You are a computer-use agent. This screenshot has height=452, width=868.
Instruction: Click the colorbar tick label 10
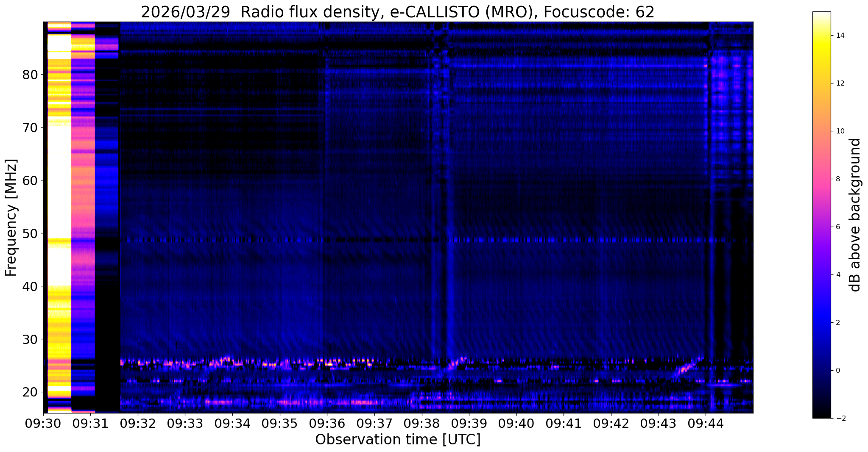[839, 131]
